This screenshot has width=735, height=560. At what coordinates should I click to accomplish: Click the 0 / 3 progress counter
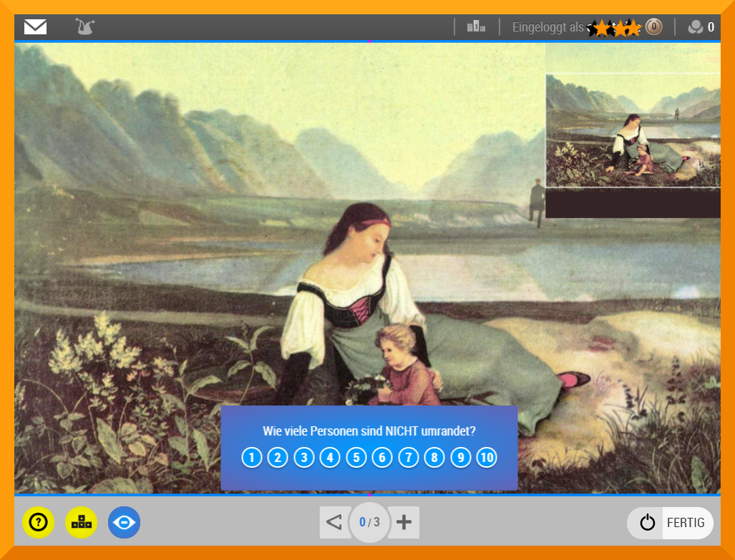coord(369,522)
